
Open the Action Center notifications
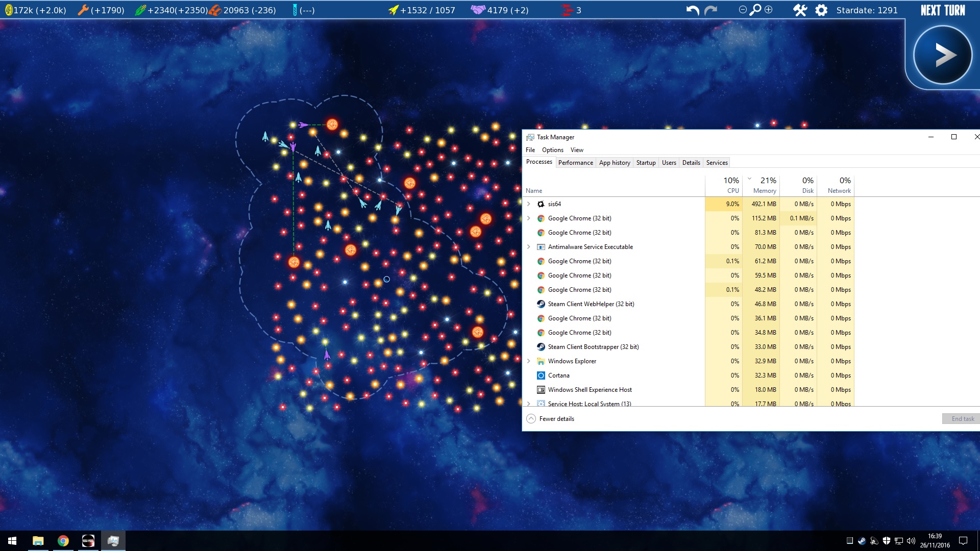(x=963, y=541)
